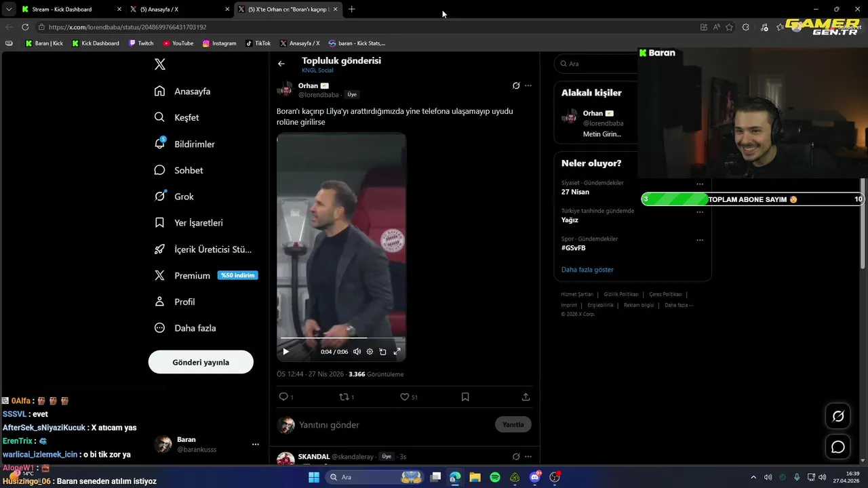Expand Daha fazla footer links
The image size is (868, 488).
point(679,305)
